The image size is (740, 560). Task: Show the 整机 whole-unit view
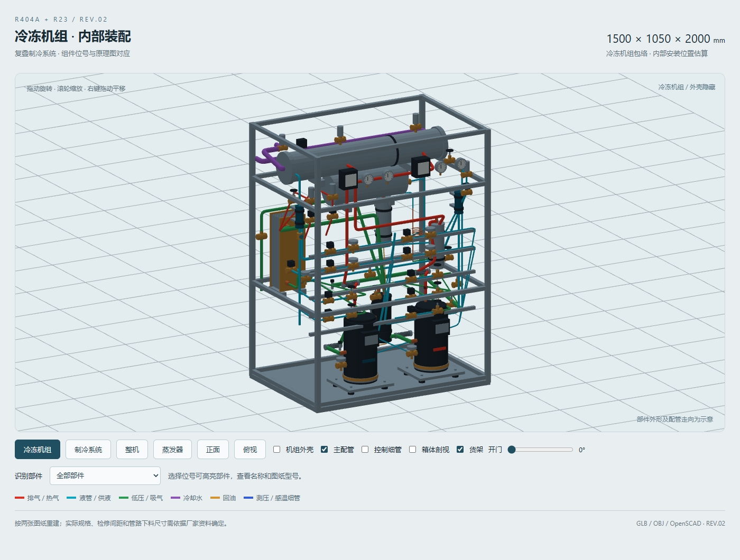132,450
